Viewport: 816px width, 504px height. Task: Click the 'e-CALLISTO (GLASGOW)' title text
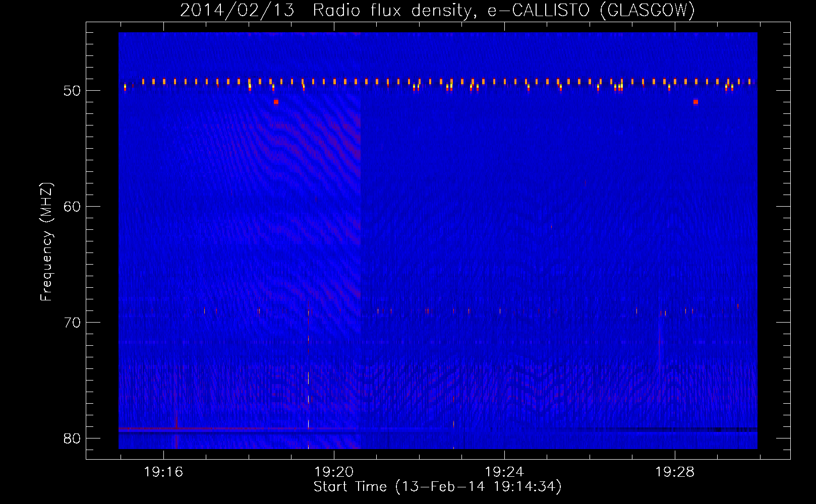click(591, 10)
